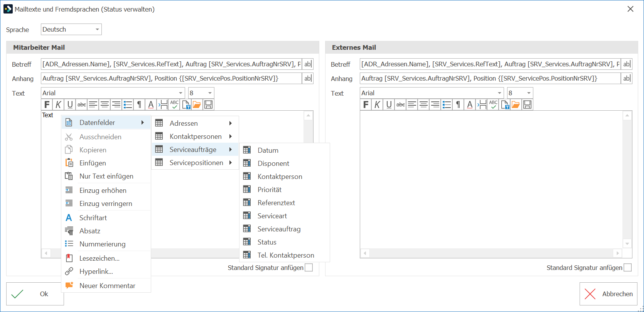Screen dimensions: 644x312
Task: Open font size 8 dropdown in Mitarbeiter Mail
Action: pos(201,93)
